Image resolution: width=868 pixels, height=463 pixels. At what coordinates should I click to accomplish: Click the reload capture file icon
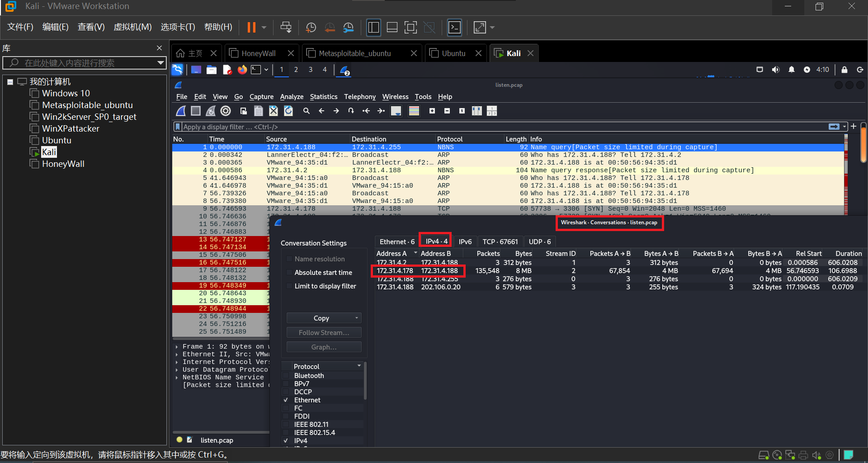(288, 111)
